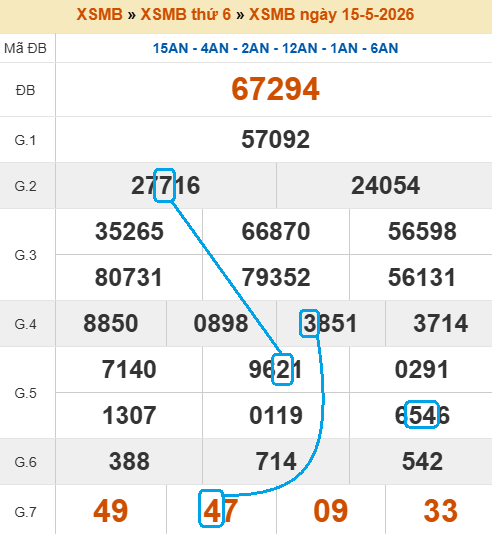Click G.6 number 714
The image size is (492, 534).
pos(275,461)
